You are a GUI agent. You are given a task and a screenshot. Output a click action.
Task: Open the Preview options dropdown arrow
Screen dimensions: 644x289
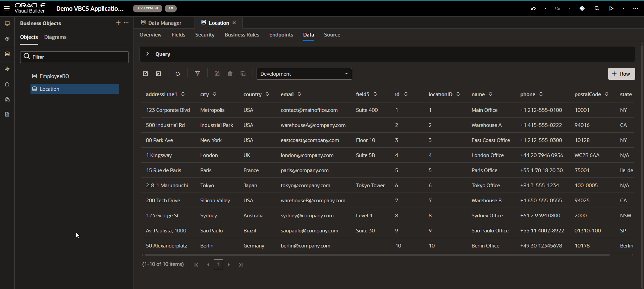point(623,8)
